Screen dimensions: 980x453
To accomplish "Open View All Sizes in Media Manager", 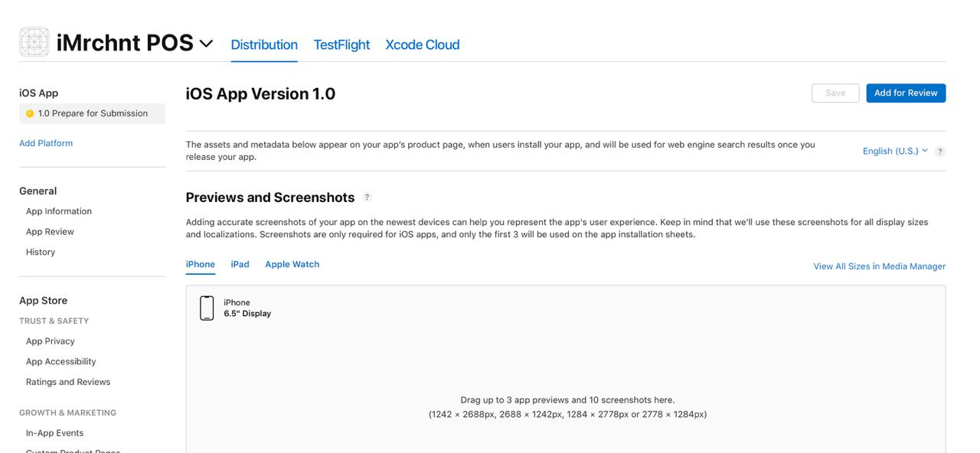I will (x=879, y=266).
